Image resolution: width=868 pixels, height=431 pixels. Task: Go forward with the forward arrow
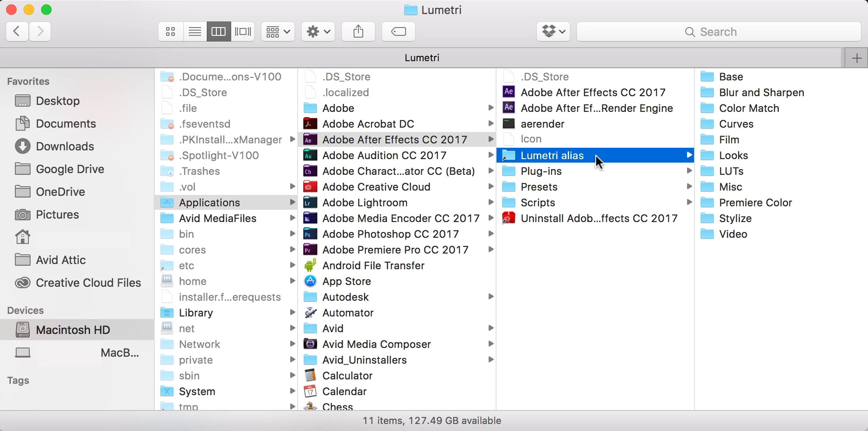(40, 31)
